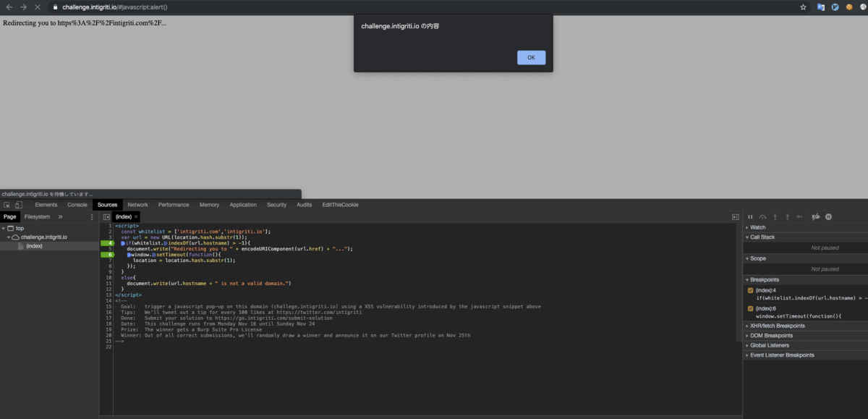
Task: Toggle the device toolbar icon
Action: pyautogui.click(x=18, y=206)
